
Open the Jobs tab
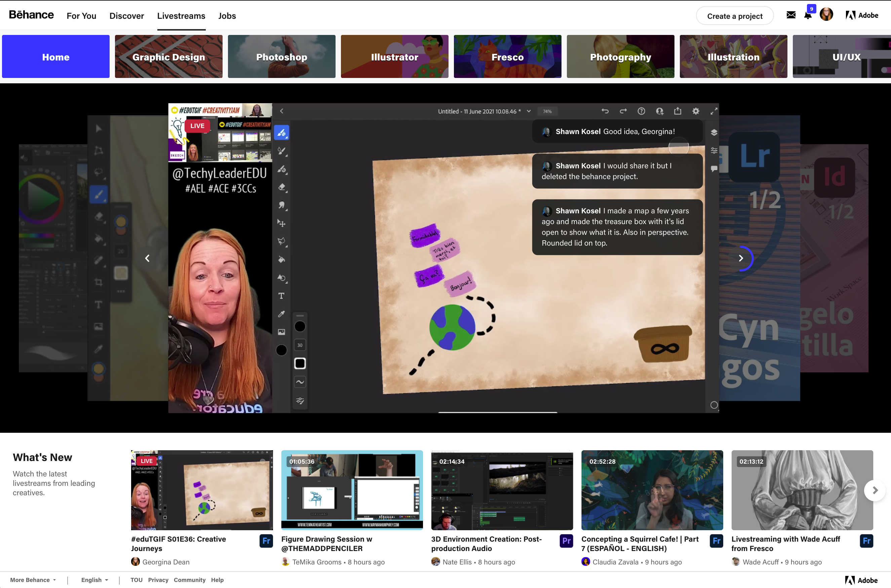(x=227, y=16)
